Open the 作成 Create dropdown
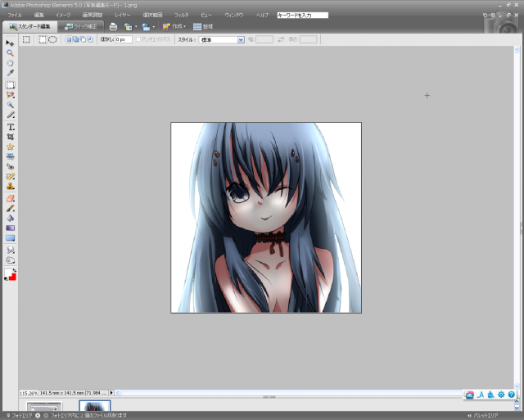This screenshot has height=420, width=524. coord(174,26)
